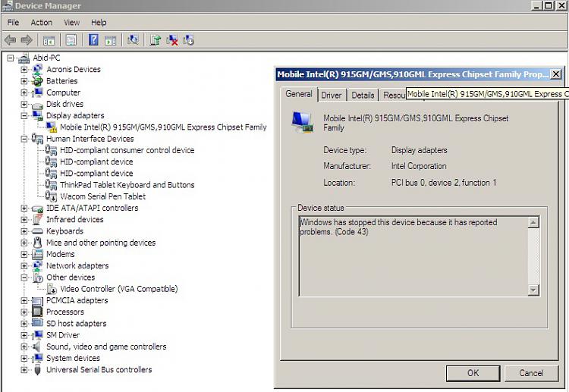
Task: Click the Processors category icon
Action: [x=37, y=312]
